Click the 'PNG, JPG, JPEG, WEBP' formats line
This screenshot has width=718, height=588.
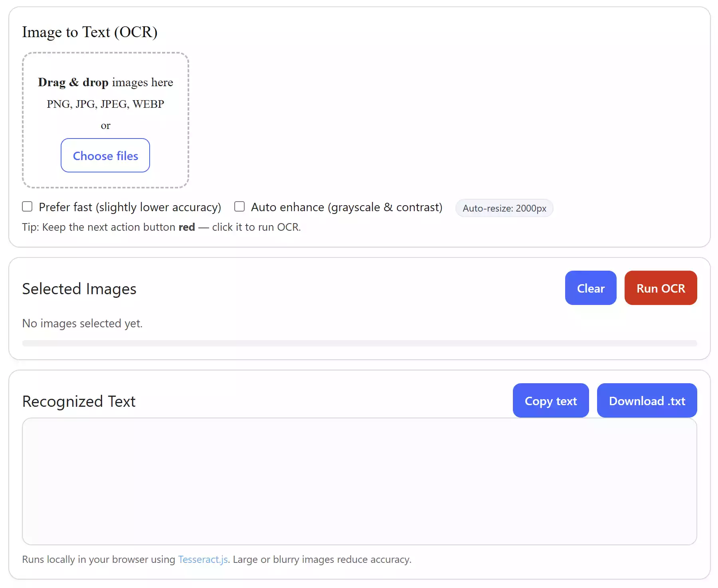(105, 104)
